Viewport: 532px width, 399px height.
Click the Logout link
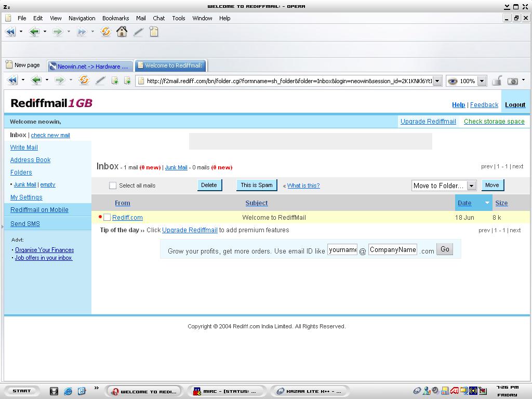point(515,105)
